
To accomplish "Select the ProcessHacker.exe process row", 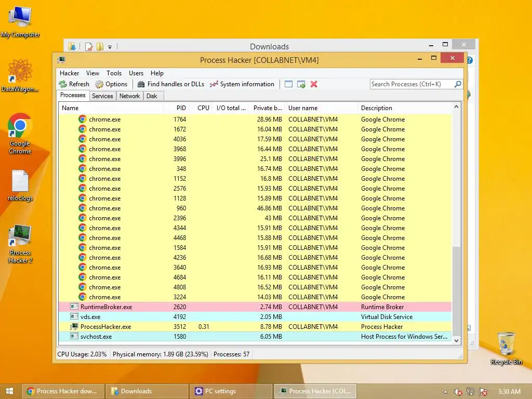I will pos(255,326).
